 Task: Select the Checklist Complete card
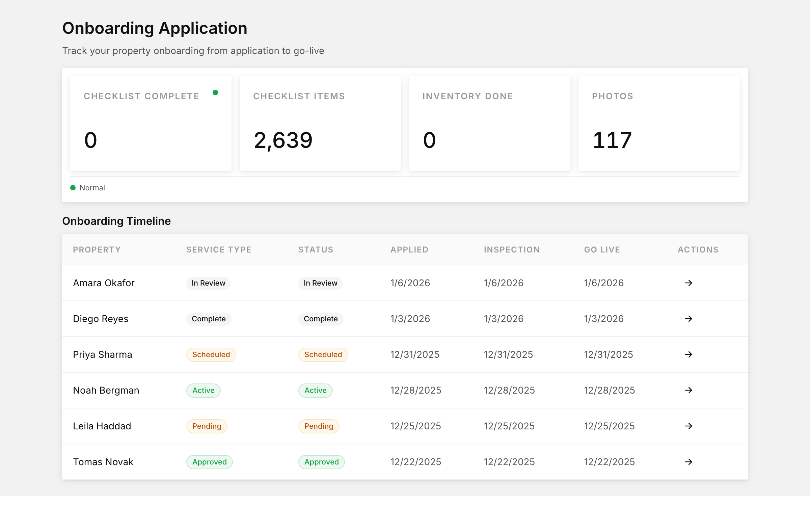[151, 124]
